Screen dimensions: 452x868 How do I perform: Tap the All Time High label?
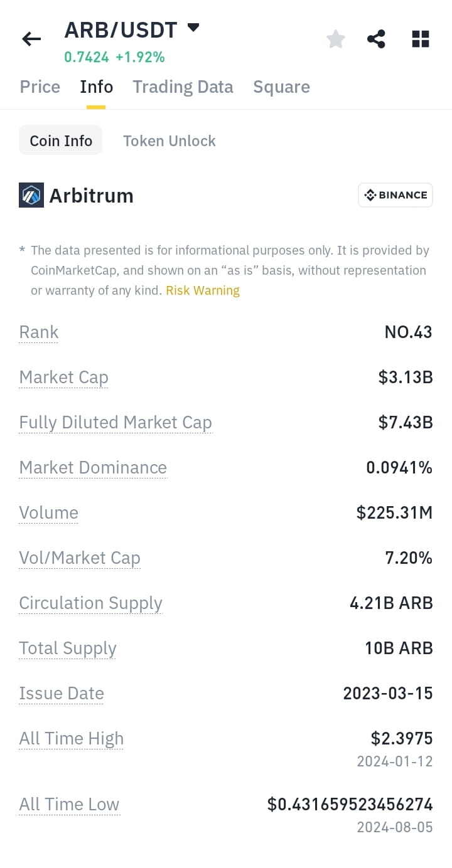[x=72, y=739]
